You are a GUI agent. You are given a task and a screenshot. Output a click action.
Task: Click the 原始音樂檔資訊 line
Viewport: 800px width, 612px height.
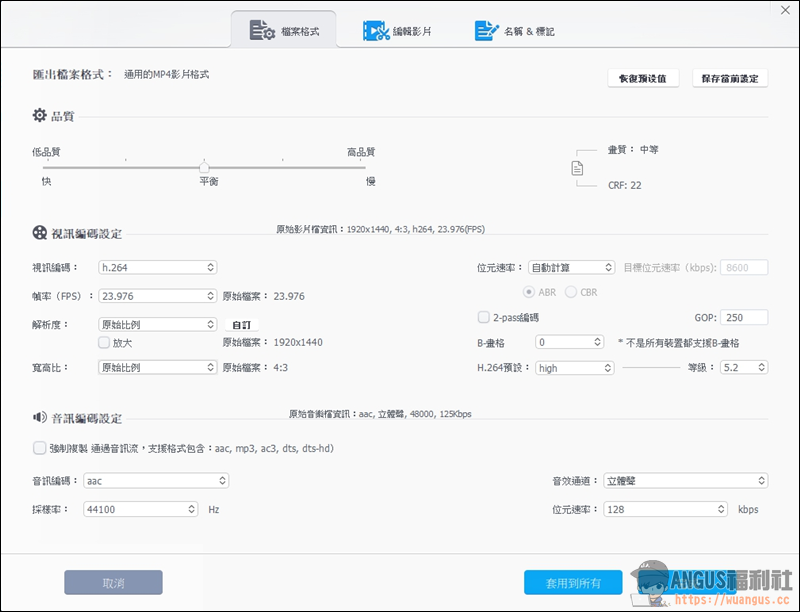click(x=380, y=414)
